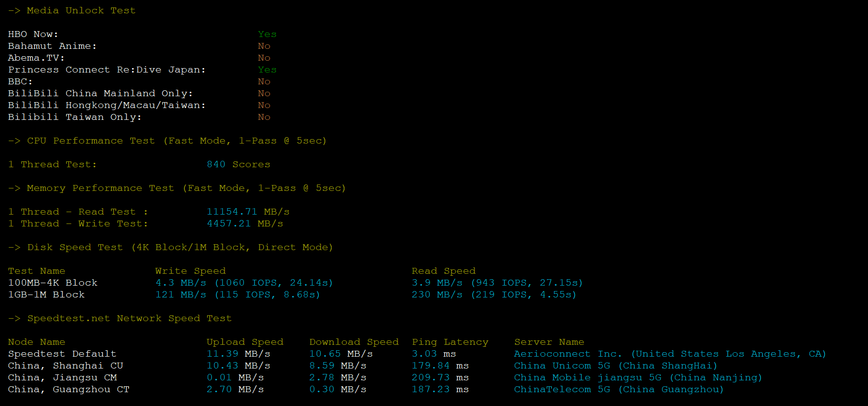868x406 pixels.
Task: Click 'BiliBili Hongkong/Macau/Taiwan:' label
Action: pyautogui.click(x=107, y=105)
